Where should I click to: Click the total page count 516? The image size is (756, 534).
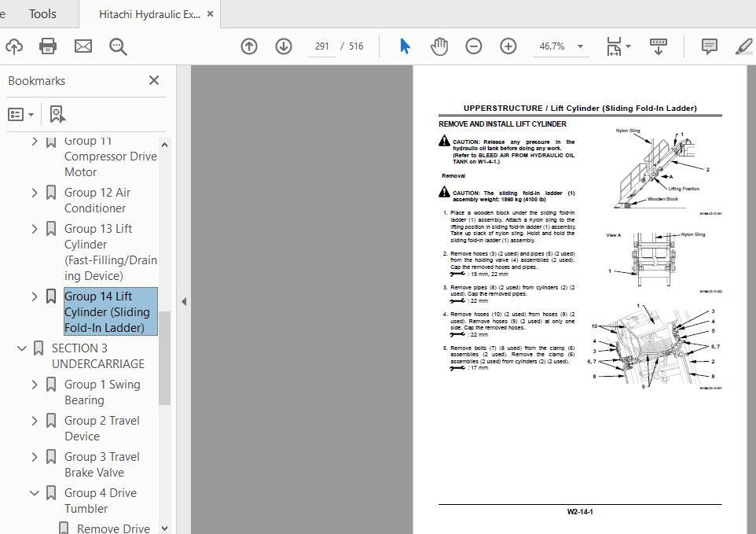point(356,46)
